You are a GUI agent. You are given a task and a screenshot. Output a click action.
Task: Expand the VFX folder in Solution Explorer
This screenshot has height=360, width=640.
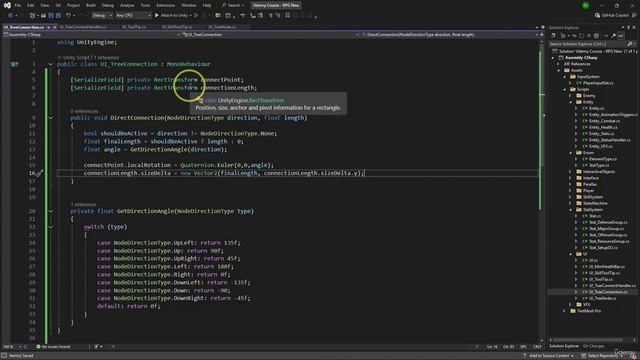[571, 304]
